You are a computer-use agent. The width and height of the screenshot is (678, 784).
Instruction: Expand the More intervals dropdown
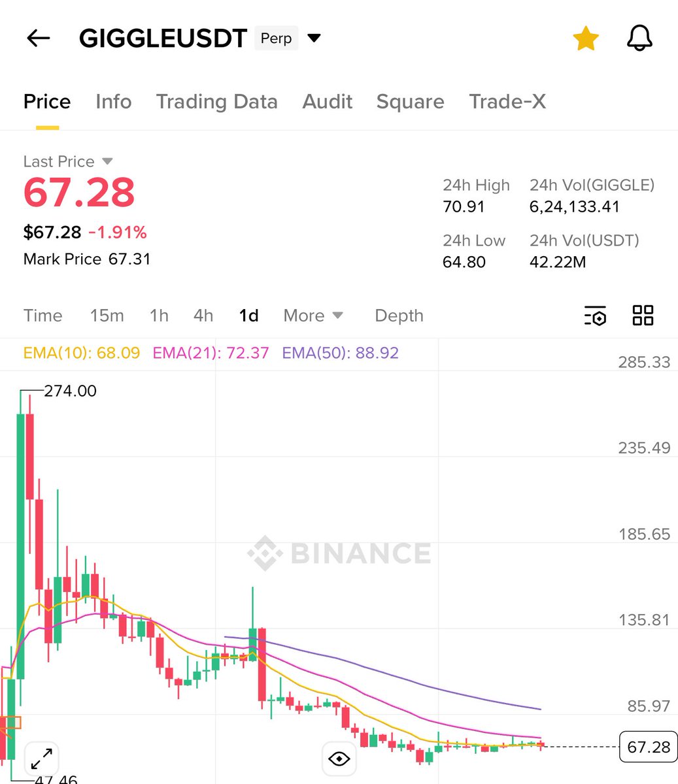pos(313,316)
